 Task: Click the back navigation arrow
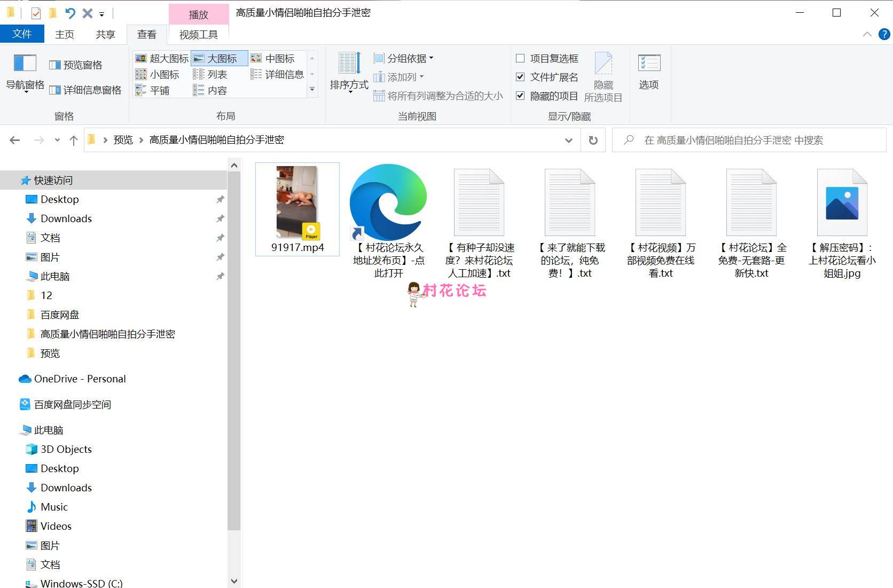pos(14,140)
